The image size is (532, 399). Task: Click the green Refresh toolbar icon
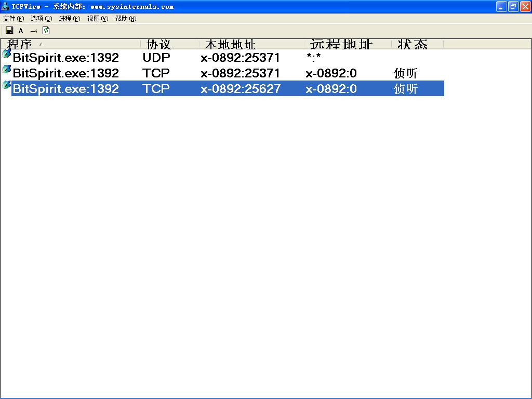pos(46,31)
